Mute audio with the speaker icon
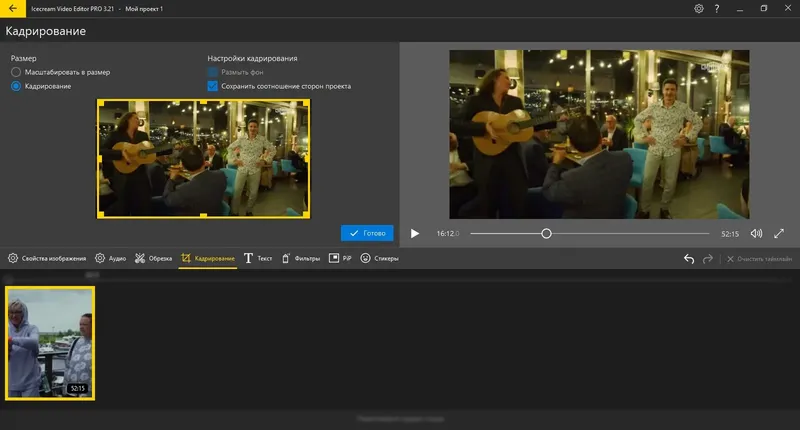Viewport: 800px width, 430px height. [756, 234]
